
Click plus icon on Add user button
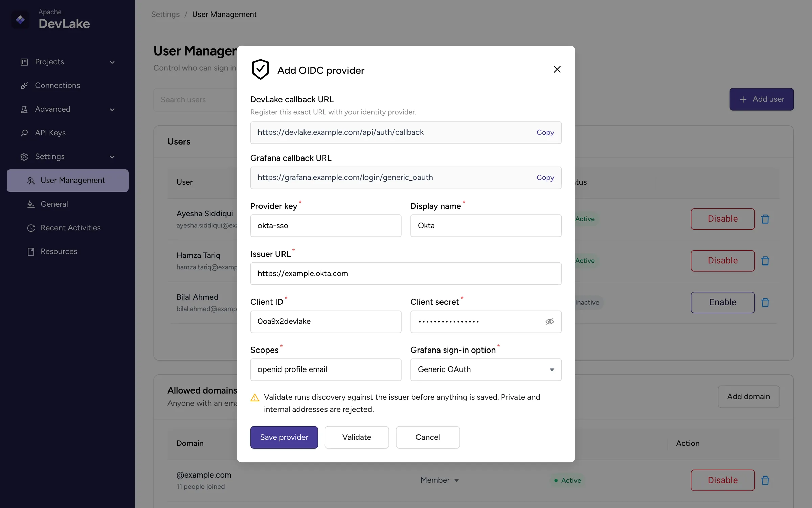743,99
